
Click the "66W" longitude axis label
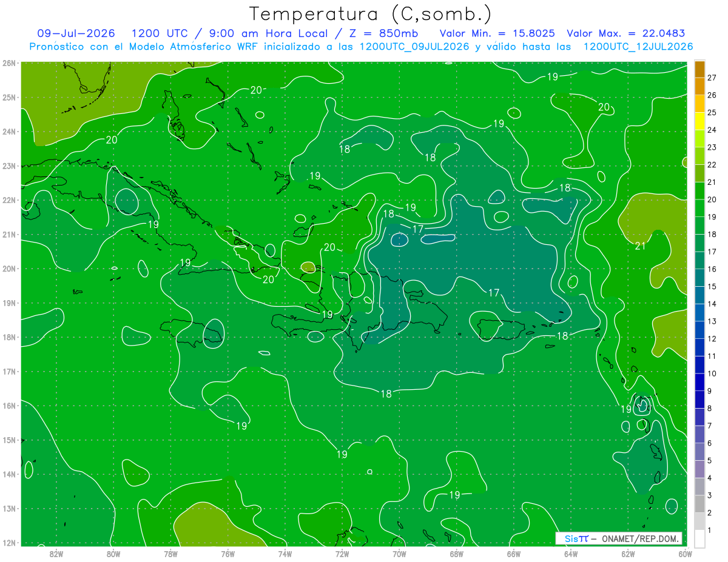(513, 553)
